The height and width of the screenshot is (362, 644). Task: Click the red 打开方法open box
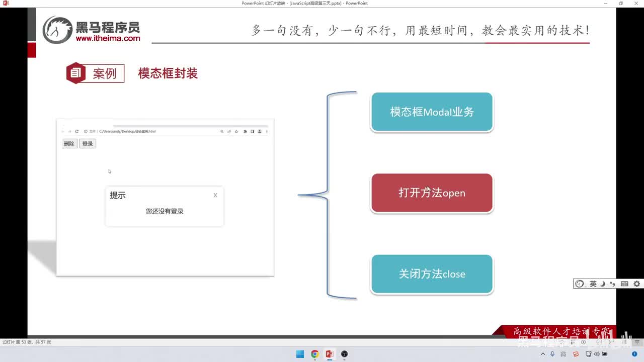432,193
